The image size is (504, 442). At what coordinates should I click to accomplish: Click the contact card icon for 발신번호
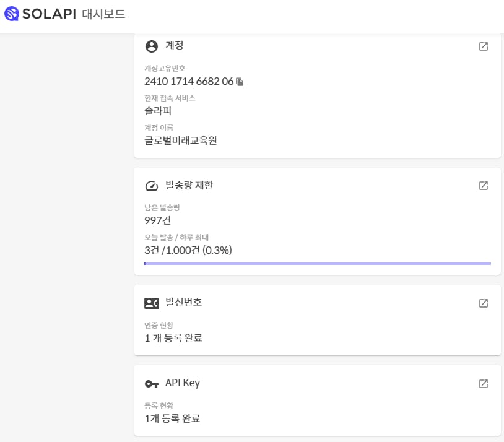click(152, 303)
